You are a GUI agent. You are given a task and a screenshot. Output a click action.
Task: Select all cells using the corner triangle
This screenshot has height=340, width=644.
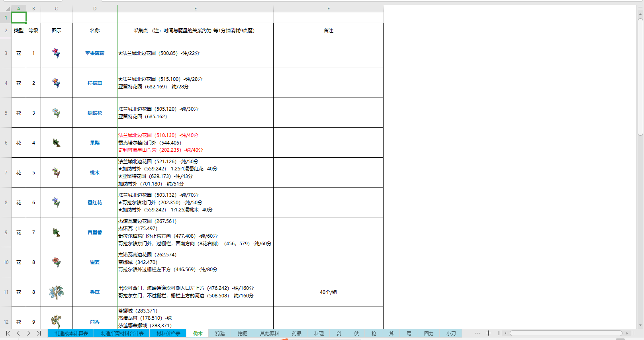pyautogui.click(x=8, y=8)
